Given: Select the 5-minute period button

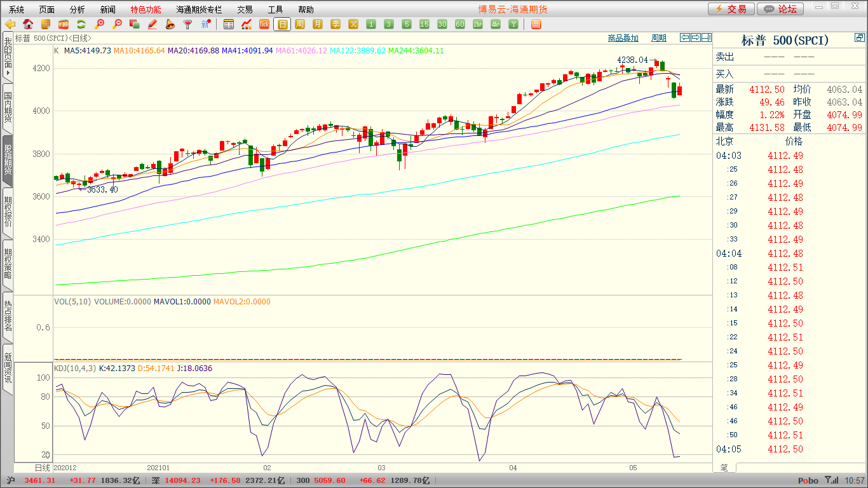Looking at the screenshot, I should pyautogui.click(x=407, y=24).
